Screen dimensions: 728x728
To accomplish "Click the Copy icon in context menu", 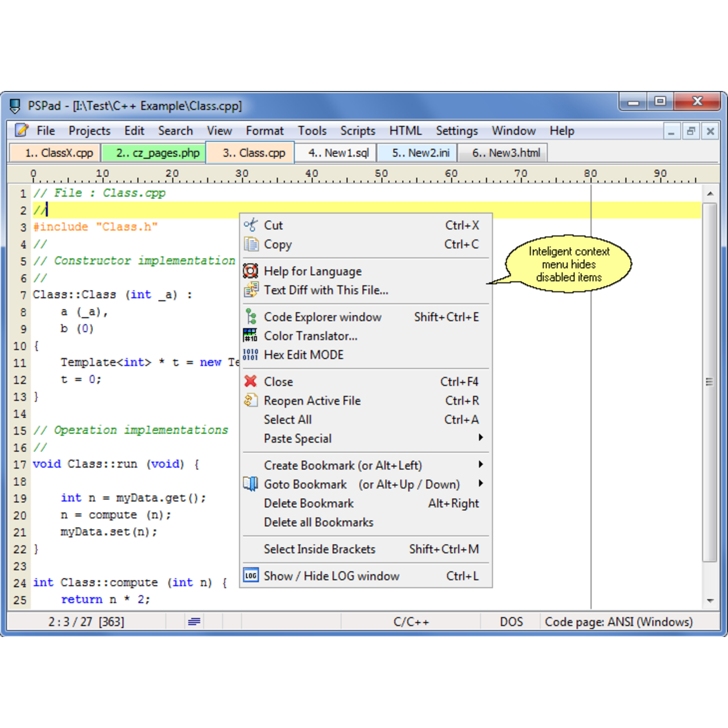I will 251,245.
